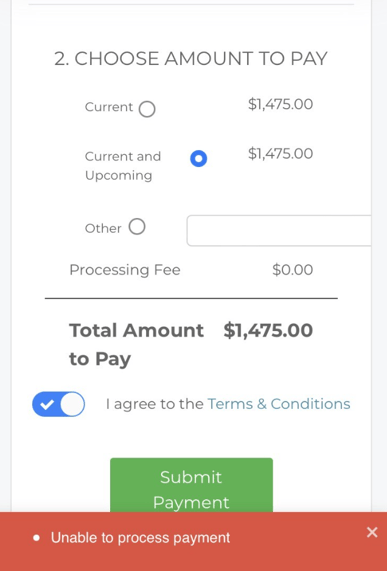Choose the Other radio button
Viewport: 387px width, 571px height.
point(137,227)
